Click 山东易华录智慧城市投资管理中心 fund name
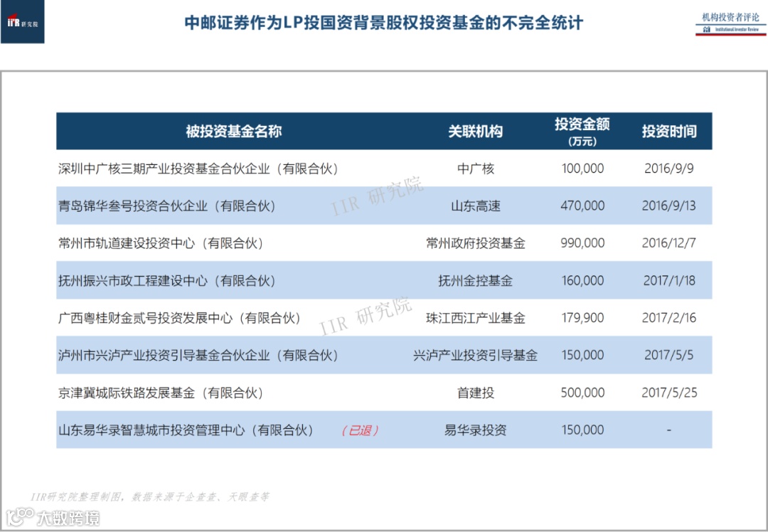 [x=186, y=430]
